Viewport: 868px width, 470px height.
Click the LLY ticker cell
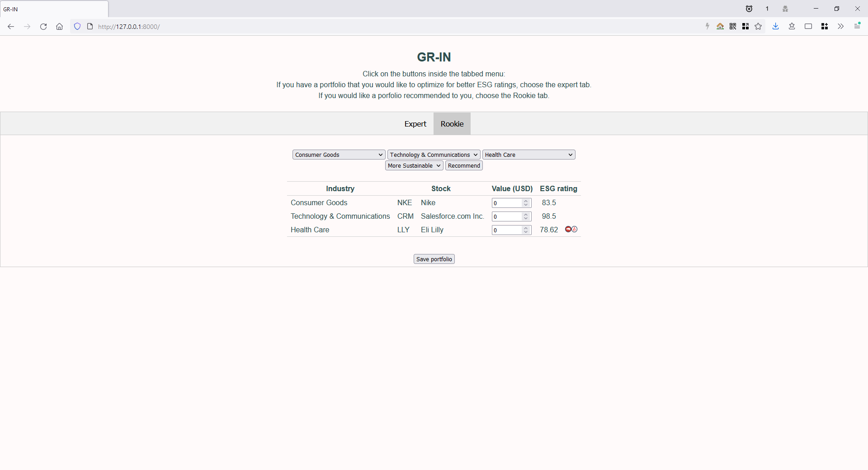click(x=403, y=230)
